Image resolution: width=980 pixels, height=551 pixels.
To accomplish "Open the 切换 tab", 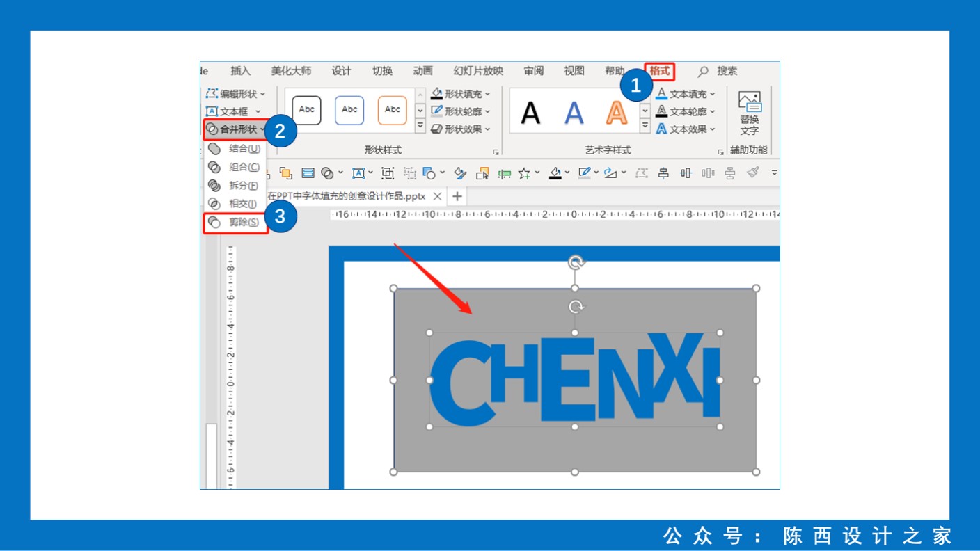I will (x=382, y=71).
